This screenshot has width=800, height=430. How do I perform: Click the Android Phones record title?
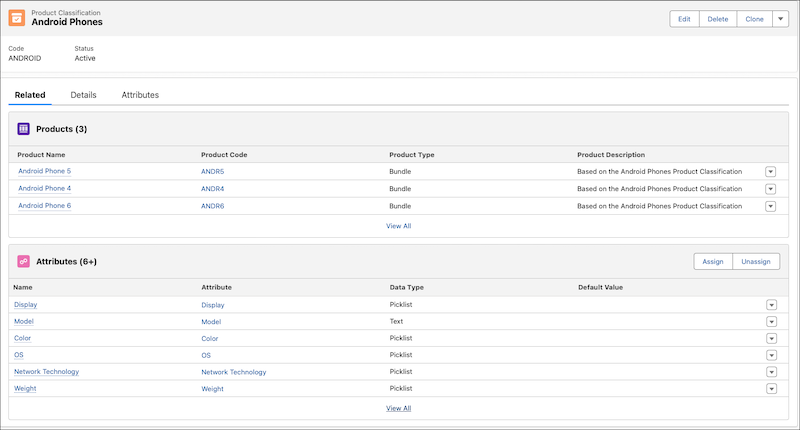click(x=67, y=22)
